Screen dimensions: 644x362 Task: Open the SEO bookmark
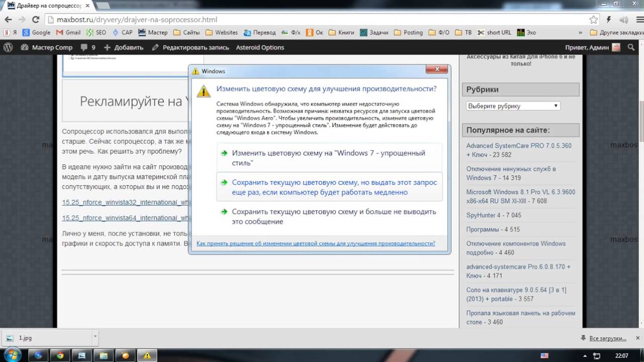(x=96, y=32)
